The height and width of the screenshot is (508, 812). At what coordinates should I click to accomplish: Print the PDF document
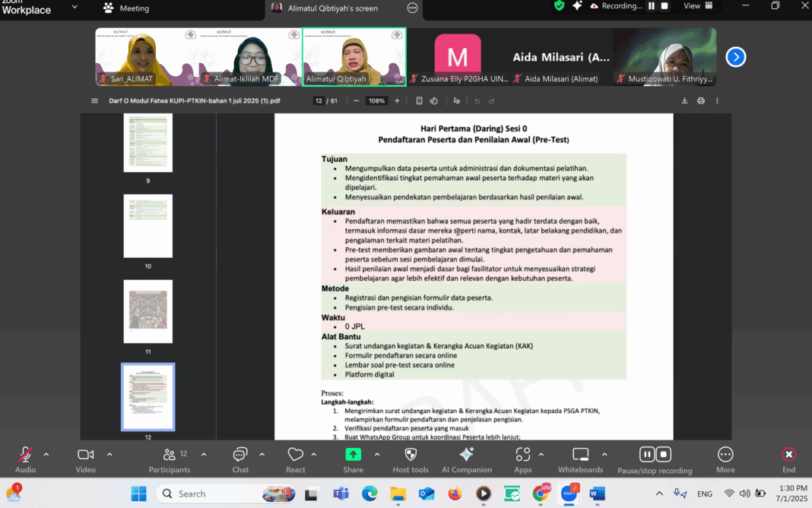point(700,100)
